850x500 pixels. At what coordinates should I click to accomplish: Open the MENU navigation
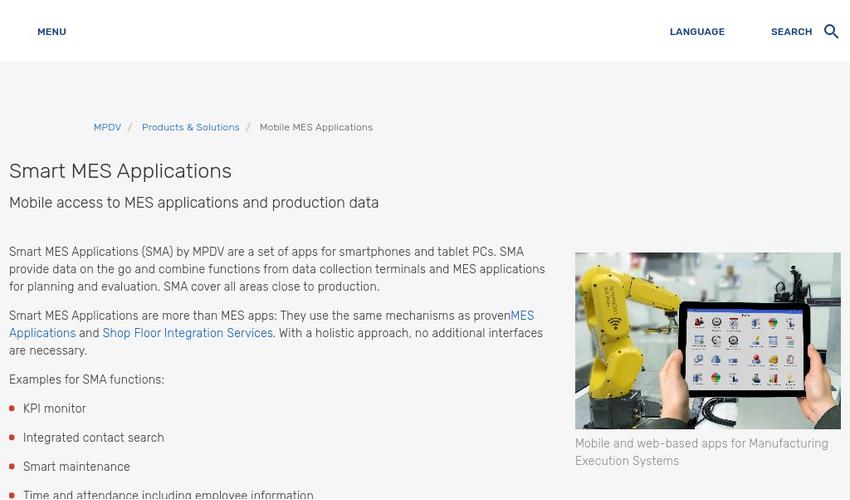coord(52,32)
